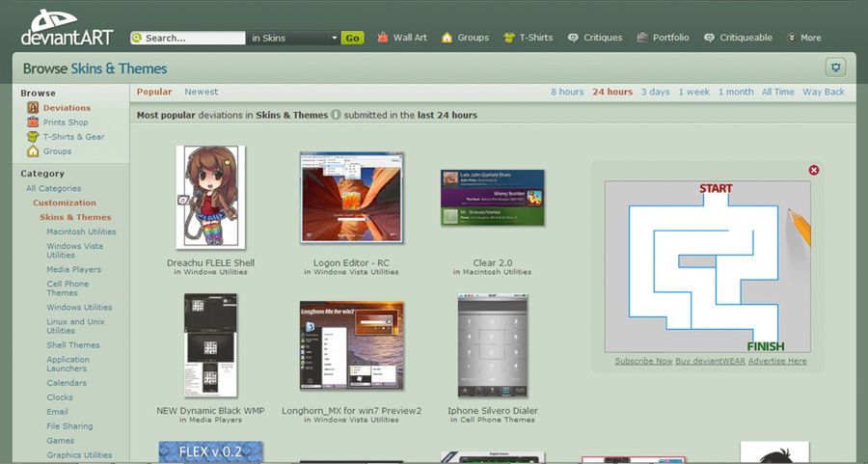Open Iphone Silvero Dialer thumbnail

[x=493, y=345]
